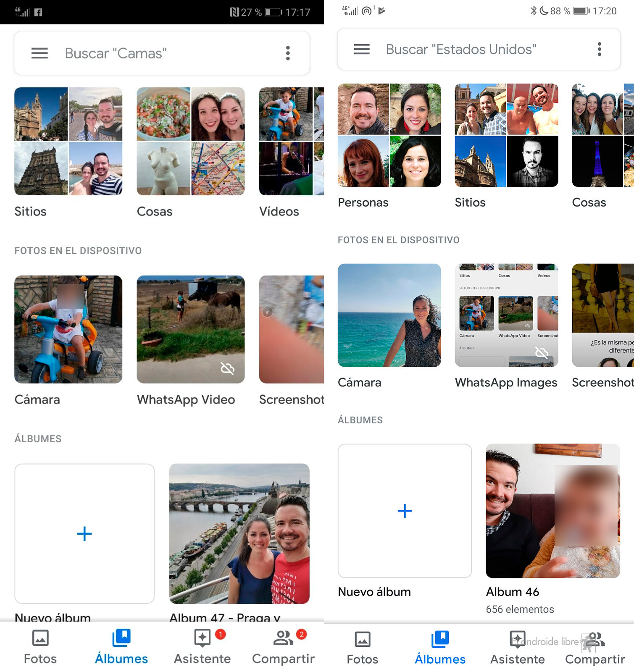Open Album 47 Praga thumbnail
This screenshot has height=672, width=634.
pyautogui.click(x=239, y=533)
